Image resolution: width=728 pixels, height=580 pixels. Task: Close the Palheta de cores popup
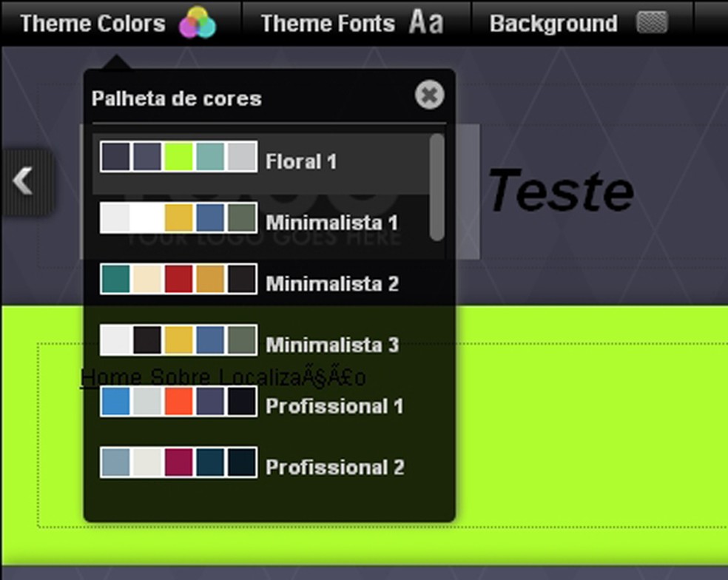coord(429,95)
